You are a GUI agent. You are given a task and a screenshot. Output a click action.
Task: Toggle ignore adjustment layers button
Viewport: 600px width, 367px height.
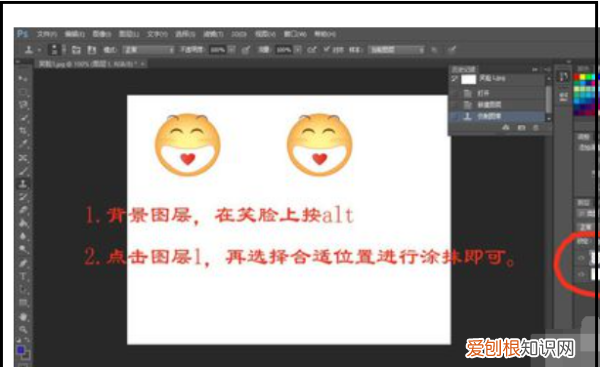pos(434,50)
